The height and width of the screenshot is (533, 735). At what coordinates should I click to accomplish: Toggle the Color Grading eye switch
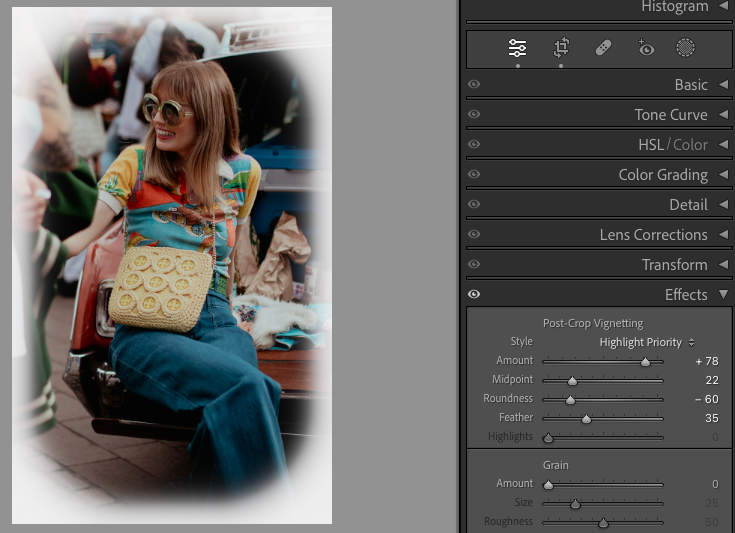coord(474,175)
